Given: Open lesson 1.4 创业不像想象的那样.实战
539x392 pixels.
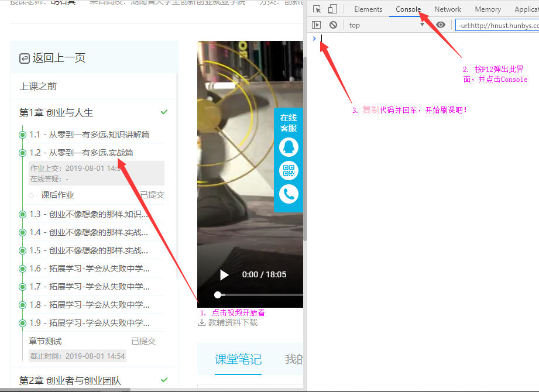Looking at the screenshot, I should point(89,232).
